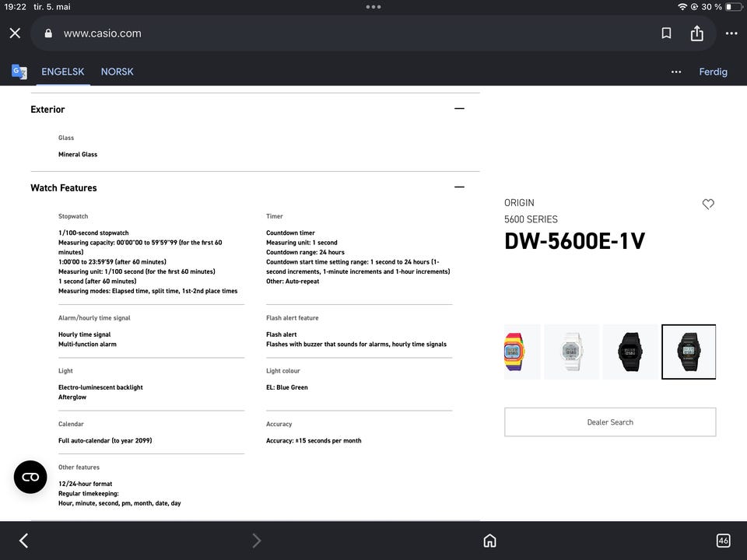
Task: Select the all-black watch thumbnail
Action: 630,352
